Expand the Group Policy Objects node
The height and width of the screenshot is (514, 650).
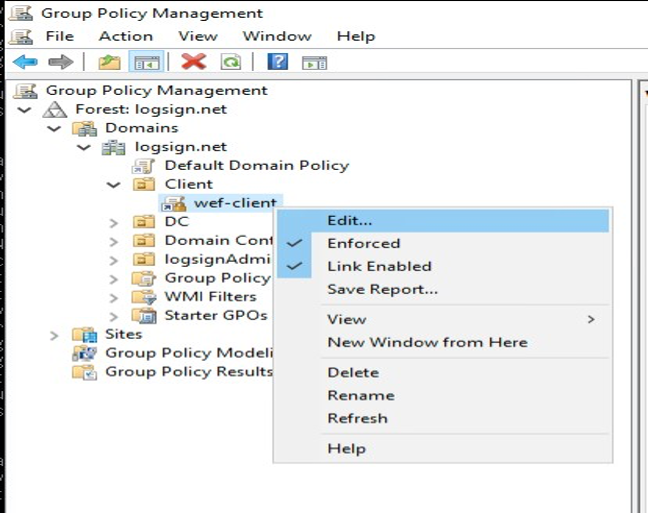(x=114, y=279)
